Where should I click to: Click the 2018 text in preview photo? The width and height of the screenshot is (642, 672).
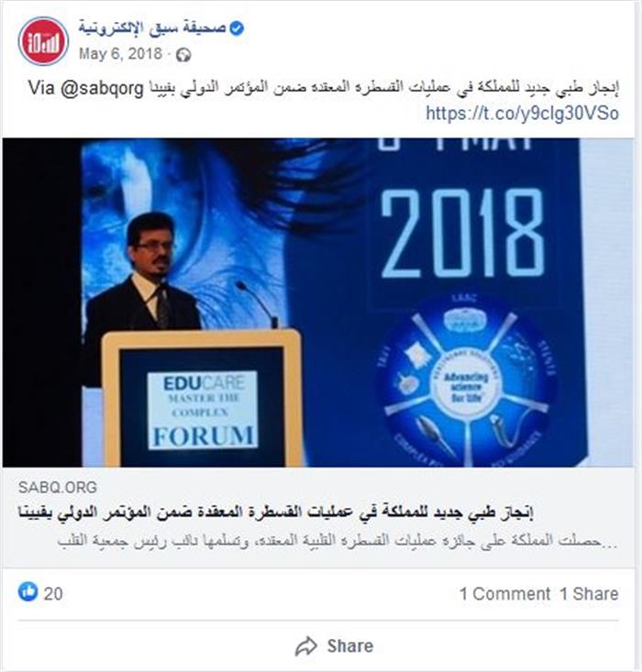coord(463,234)
